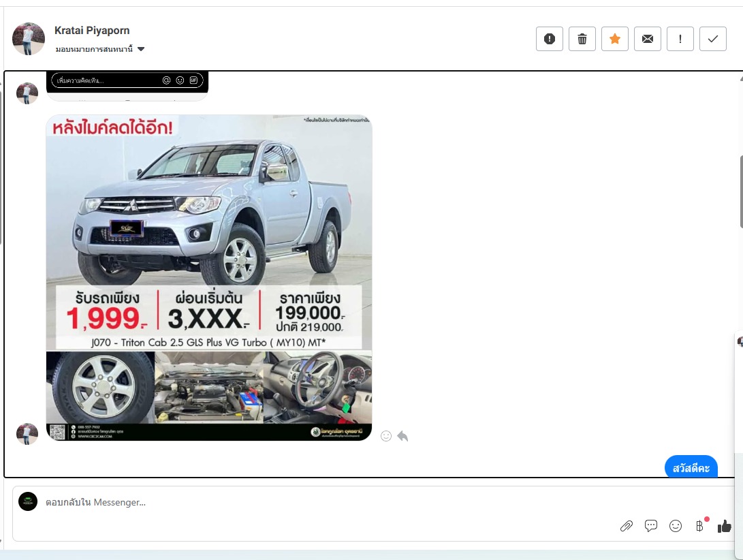This screenshot has height=560, width=743.
Task: Click the conversation vertical scrollbar thumb
Action: (x=741, y=191)
